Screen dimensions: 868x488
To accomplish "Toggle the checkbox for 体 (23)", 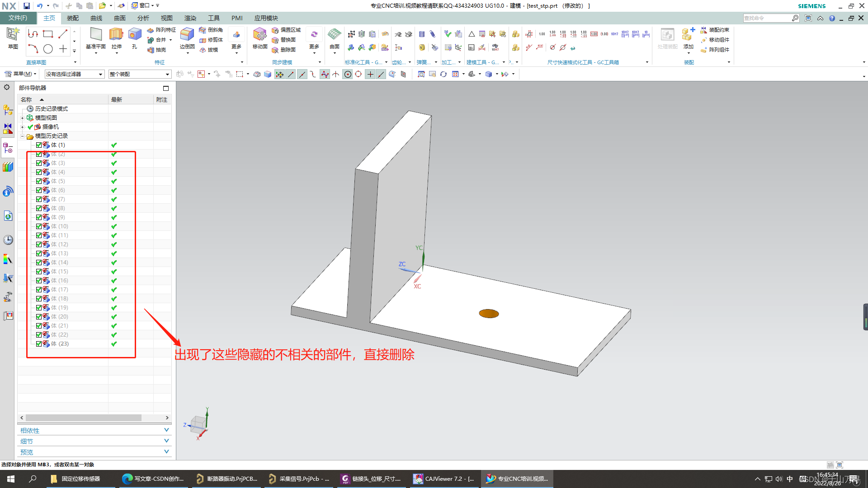I will click(39, 343).
